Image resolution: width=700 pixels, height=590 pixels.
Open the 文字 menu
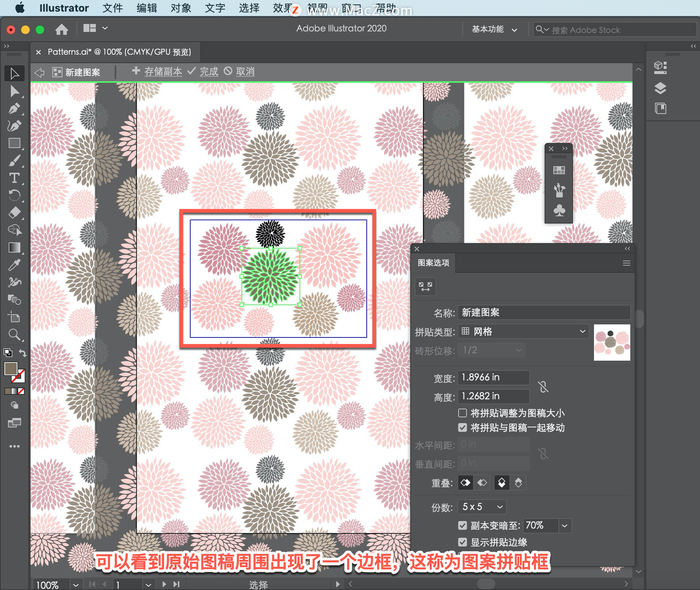215,8
